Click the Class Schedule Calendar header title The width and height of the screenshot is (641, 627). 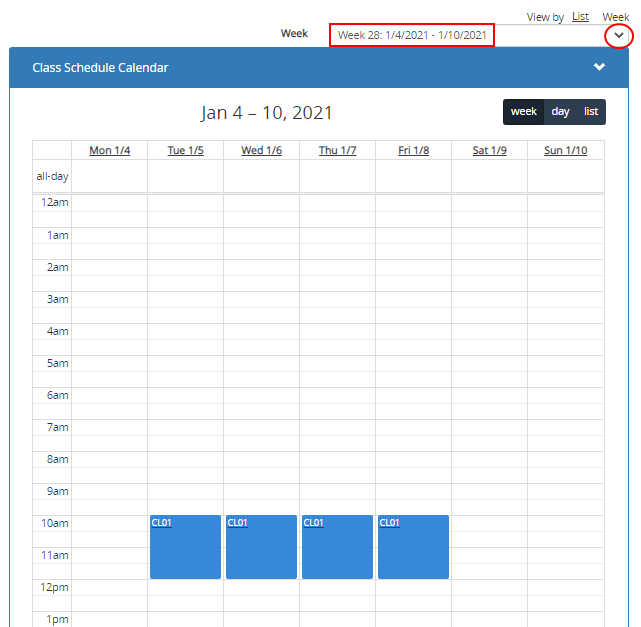click(x=100, y=68)
